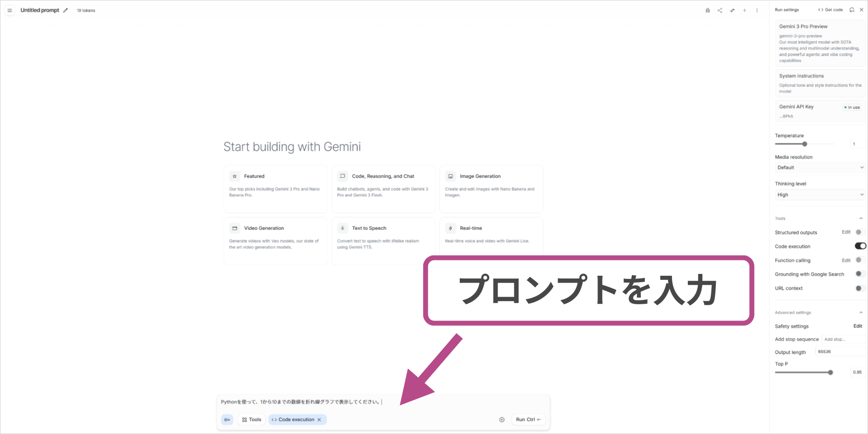This screenshot has height=434, width=868.
Task: Open the sidebar hamburger menu
Action: (9, 10)
